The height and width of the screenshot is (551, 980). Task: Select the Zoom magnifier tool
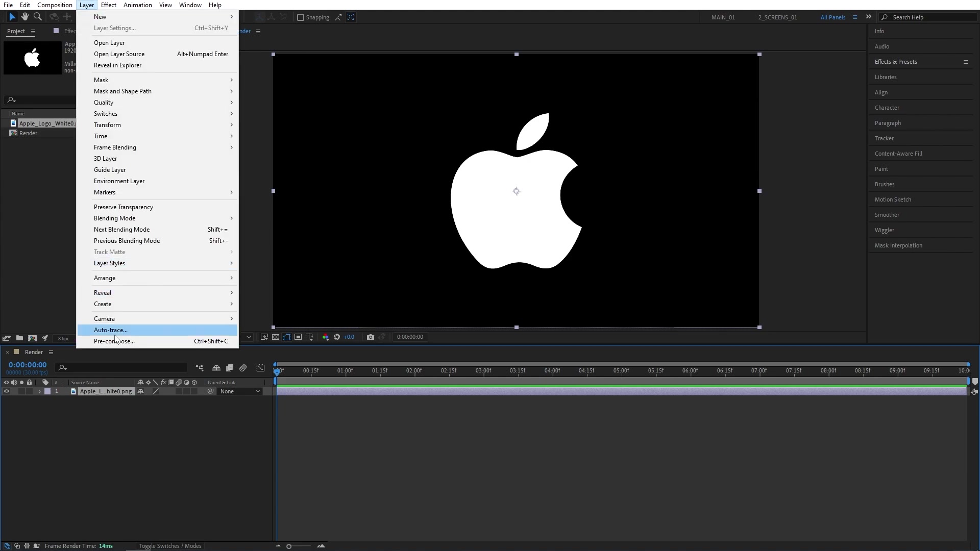coord(38,17)
